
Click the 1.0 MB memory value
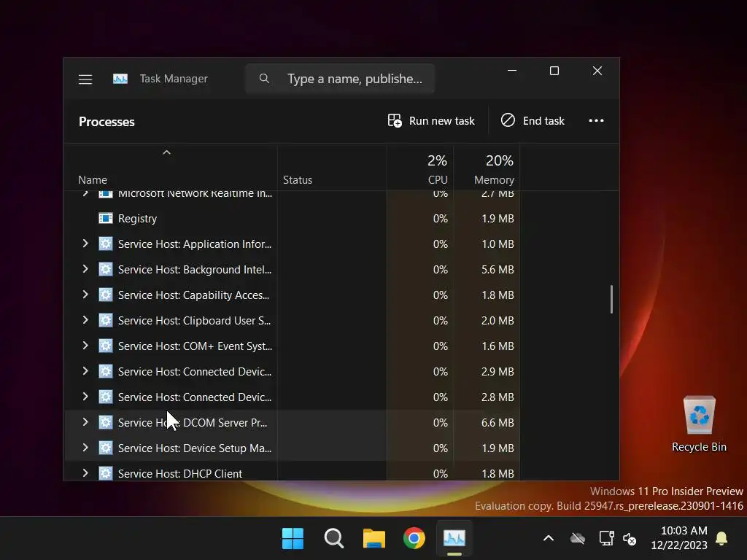pyautogui.click(x=498, y=244)
